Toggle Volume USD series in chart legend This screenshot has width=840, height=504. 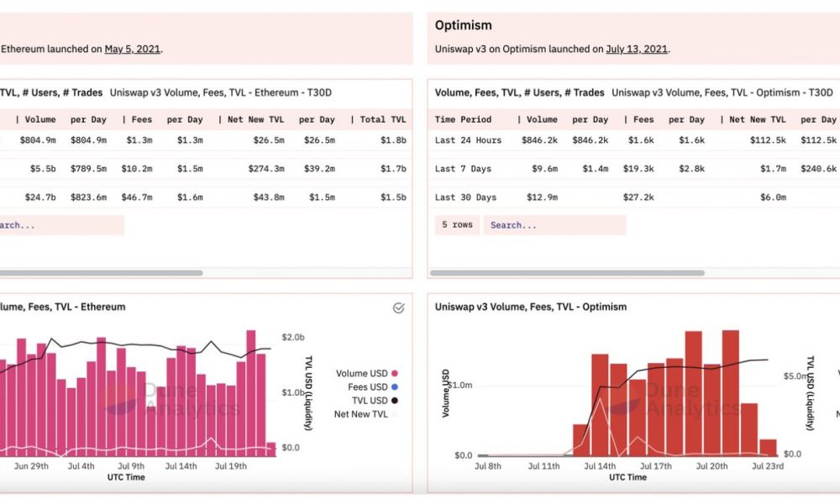click(x=366, y=373)
